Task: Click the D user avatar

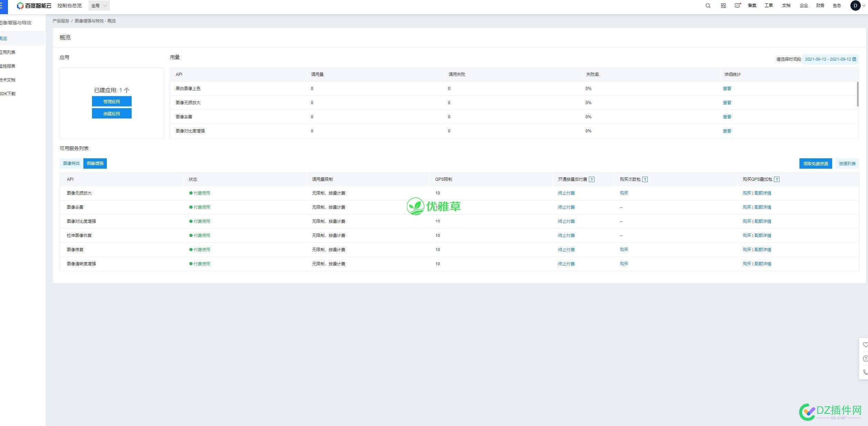Action: point(855,6)
